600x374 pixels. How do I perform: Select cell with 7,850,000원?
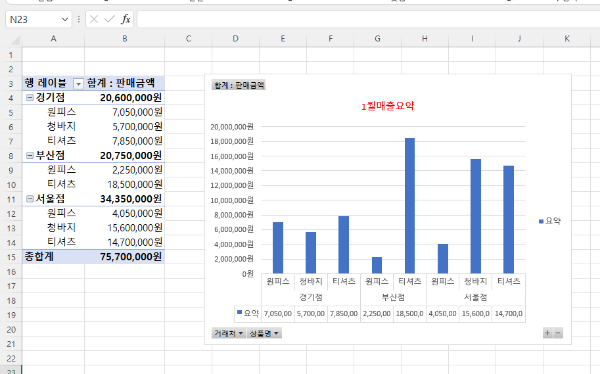125,141
